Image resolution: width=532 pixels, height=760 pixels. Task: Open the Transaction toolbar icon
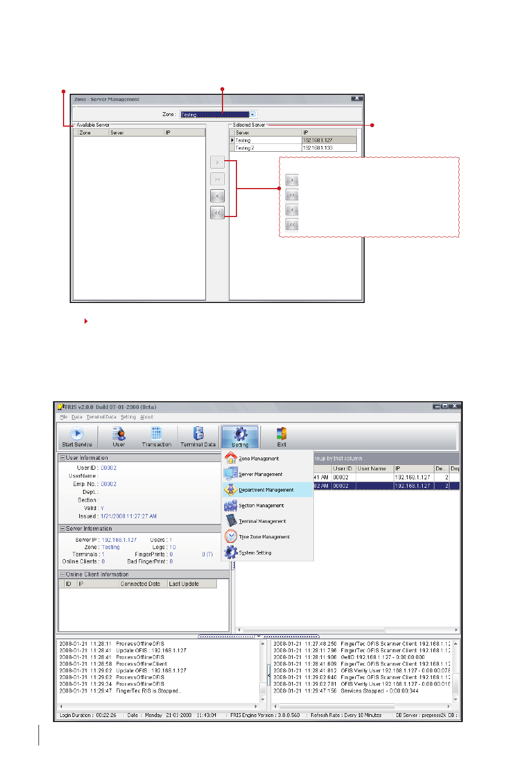[x=157, y=437]
